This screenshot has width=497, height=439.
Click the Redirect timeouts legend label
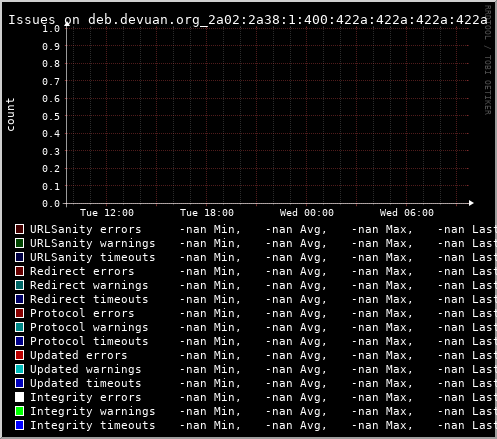[x=89, y=299]
